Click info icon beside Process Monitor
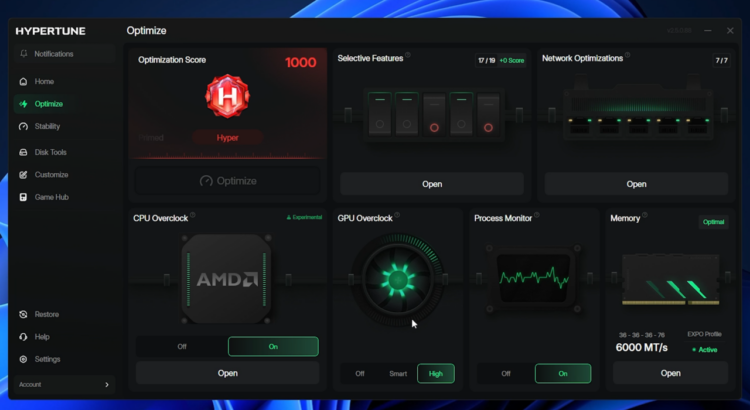Image resolution: width=750 pixels, height=410 pixels. point(537,215)
